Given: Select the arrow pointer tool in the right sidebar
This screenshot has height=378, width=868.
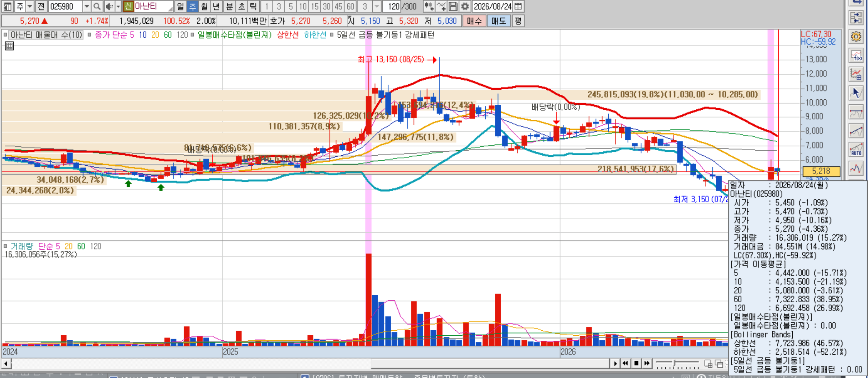Looking at the screenshot, I should pos(856,93).
